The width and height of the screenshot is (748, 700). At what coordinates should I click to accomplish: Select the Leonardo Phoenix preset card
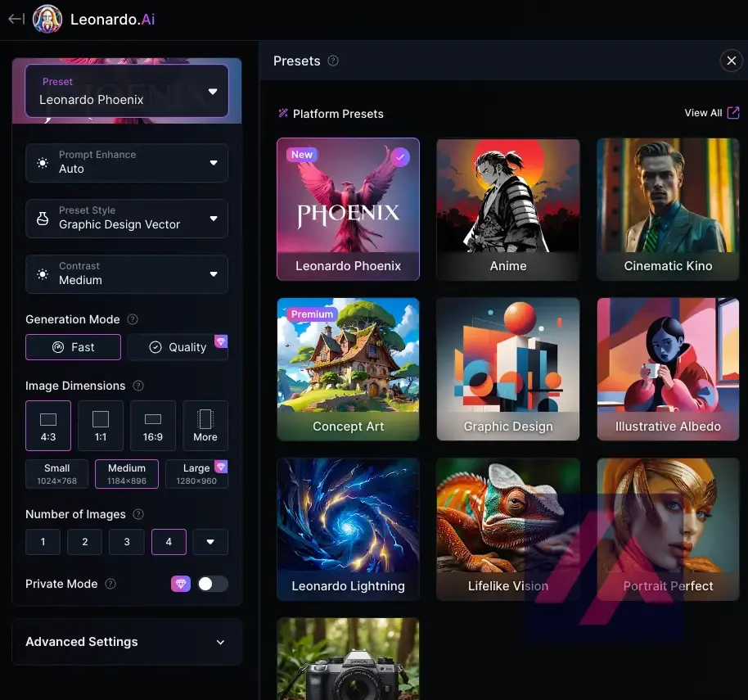(x=349, y=209)
